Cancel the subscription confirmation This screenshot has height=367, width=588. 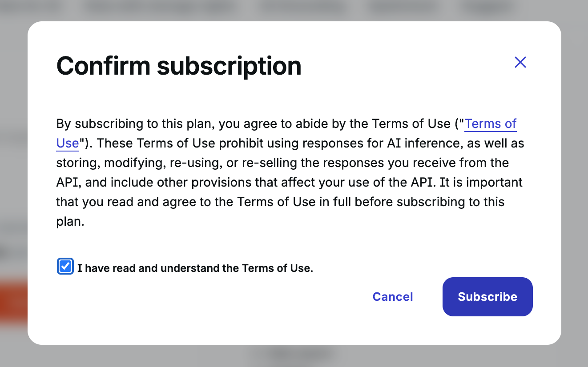point(393,297)
